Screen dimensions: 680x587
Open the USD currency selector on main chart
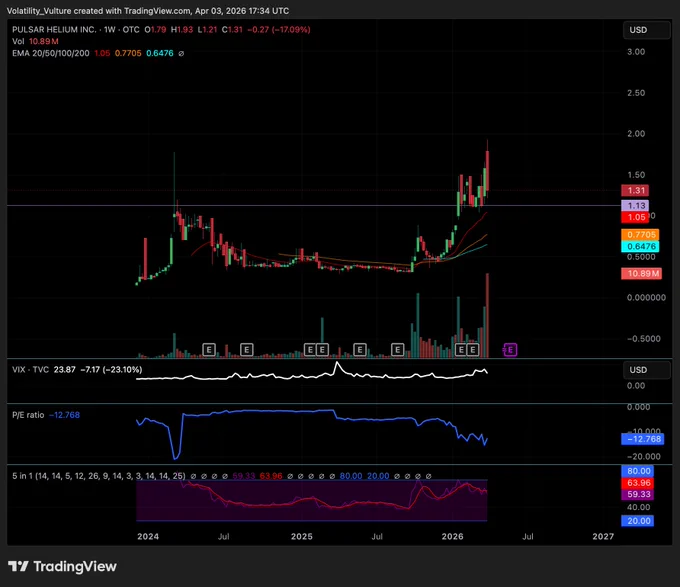pos(646,30)
